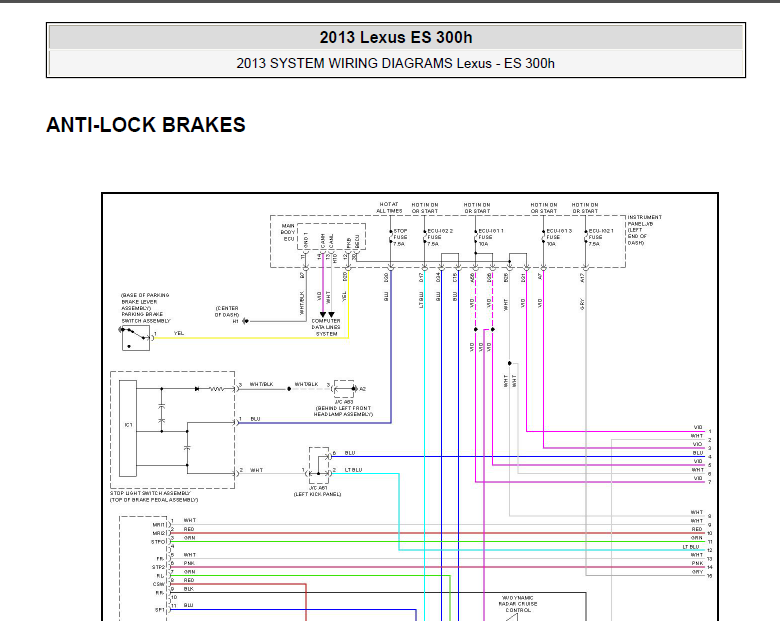
Task: Click the "2013 Lexus ES 300h" title
Action: pyautogui.click(x=396, y=38)
